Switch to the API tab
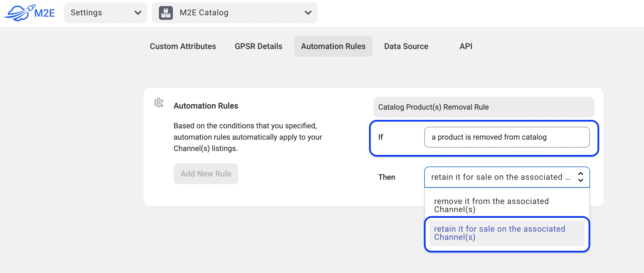644x273 pixels. point(466,46)
